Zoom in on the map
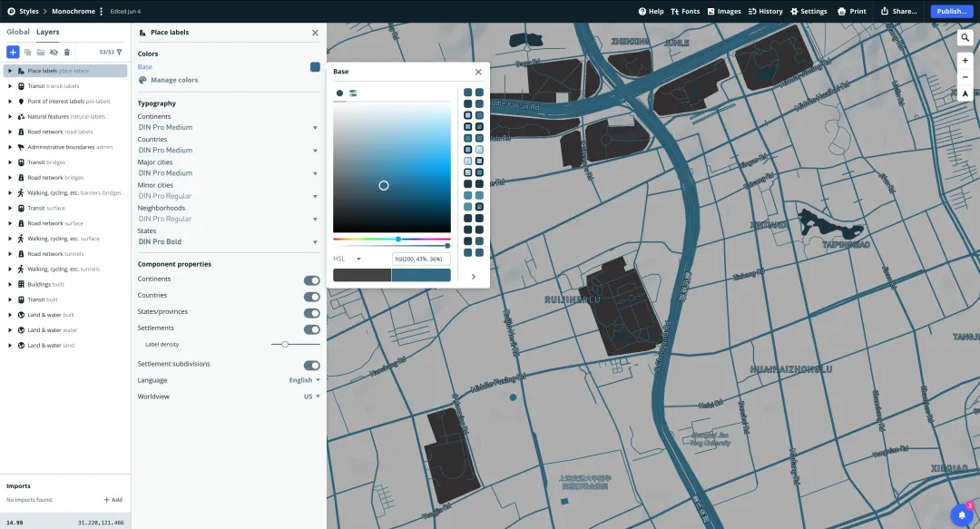This screenshot has width=980, height=529. (965, 61)
